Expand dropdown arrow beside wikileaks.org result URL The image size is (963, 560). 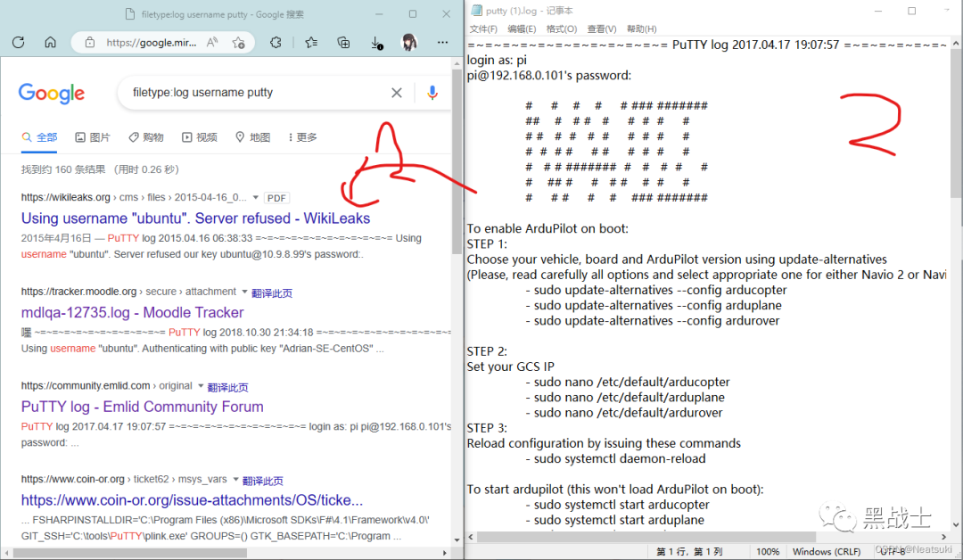click(256, 198)
